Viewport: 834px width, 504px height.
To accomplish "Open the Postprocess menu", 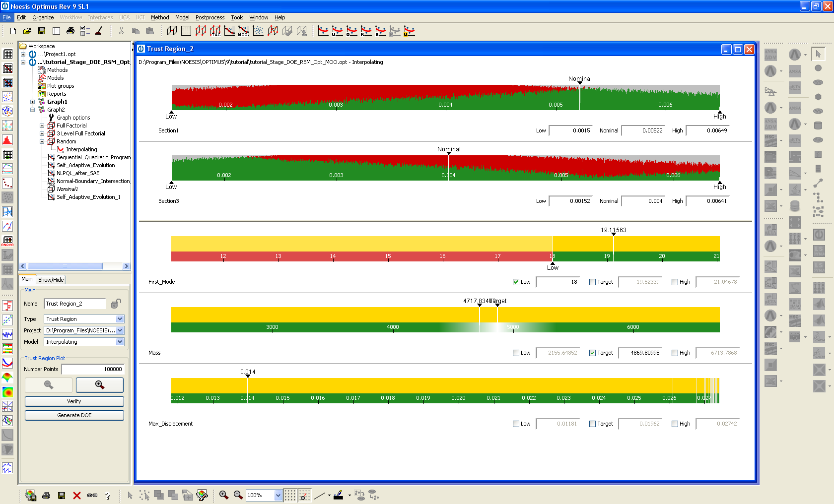I will pos(209,17).
